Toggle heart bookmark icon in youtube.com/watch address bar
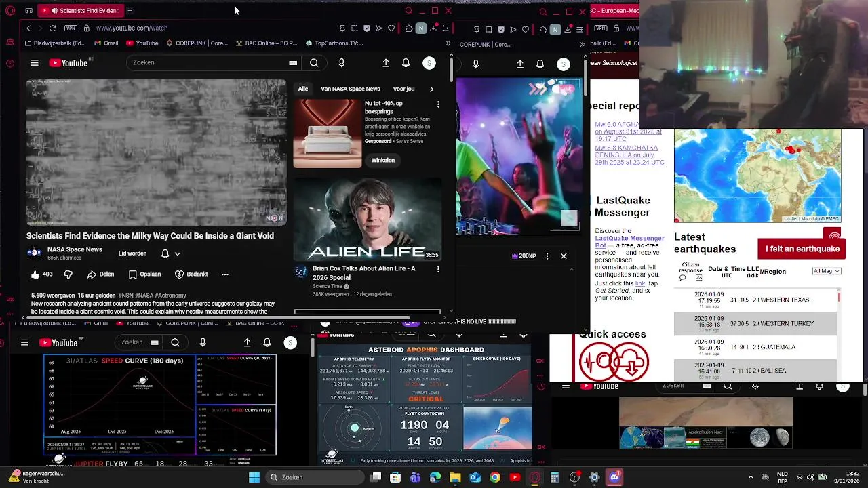868x488 pixels. 391,28
